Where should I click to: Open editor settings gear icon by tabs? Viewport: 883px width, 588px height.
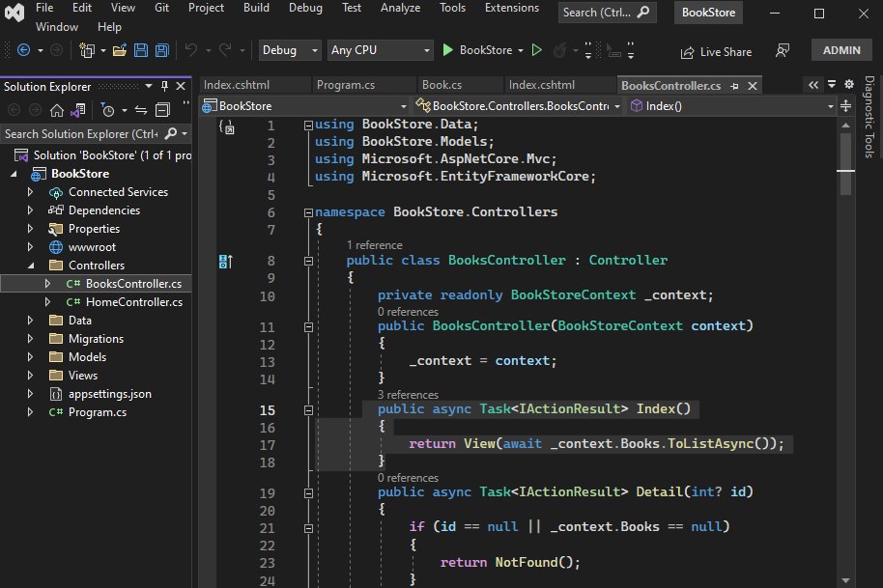coord(849,85)
